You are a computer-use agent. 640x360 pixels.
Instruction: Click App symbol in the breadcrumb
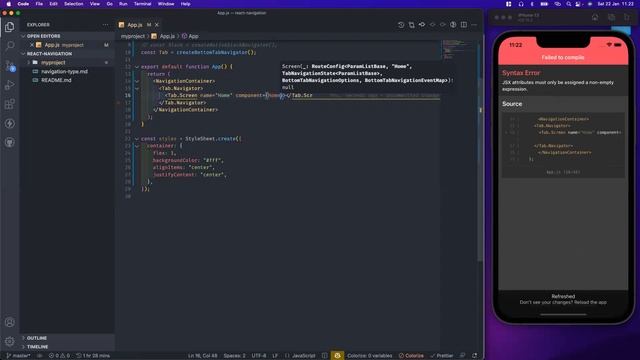(x=193, y=36)
